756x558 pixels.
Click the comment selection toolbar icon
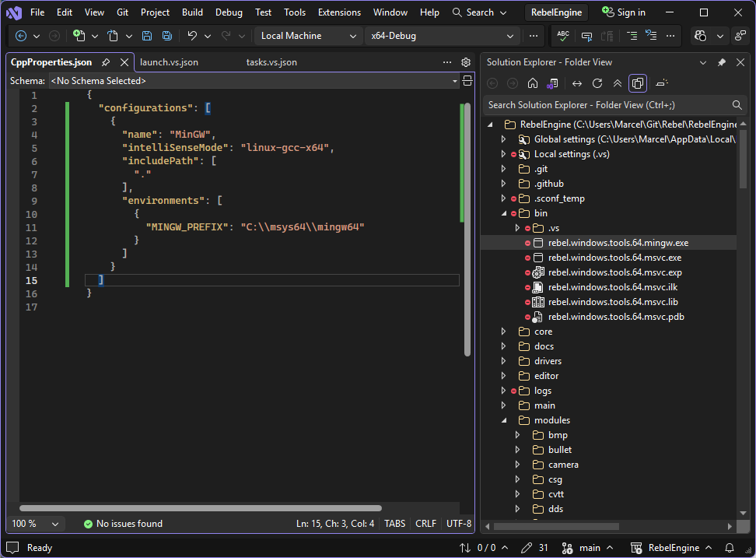(586, 36)
